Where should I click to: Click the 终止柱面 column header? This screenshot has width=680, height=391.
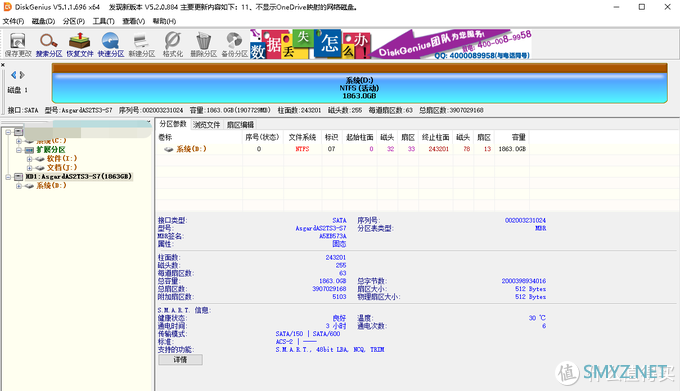(x=435, y=137)
